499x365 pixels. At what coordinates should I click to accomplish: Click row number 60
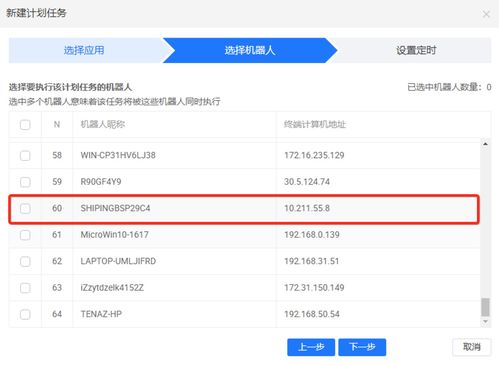pyautogui.click(x=57, y=208)
